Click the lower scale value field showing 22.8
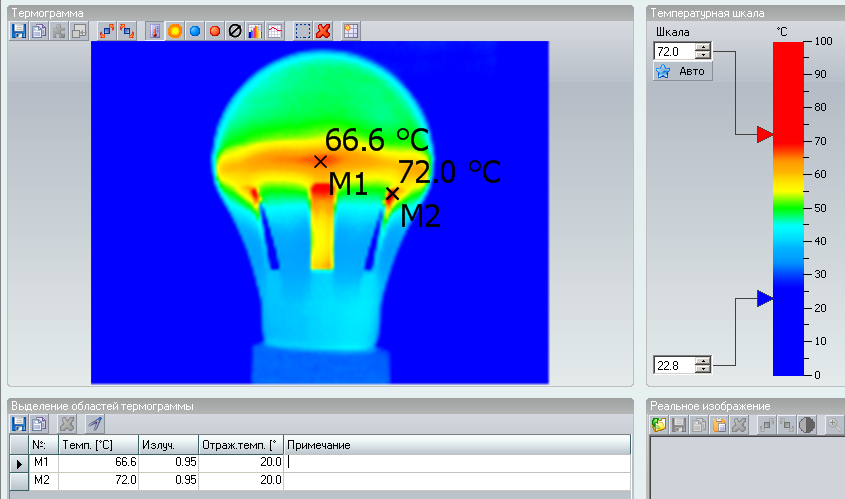The height and width of the screenshot is (499, 845). click(674, 365)
